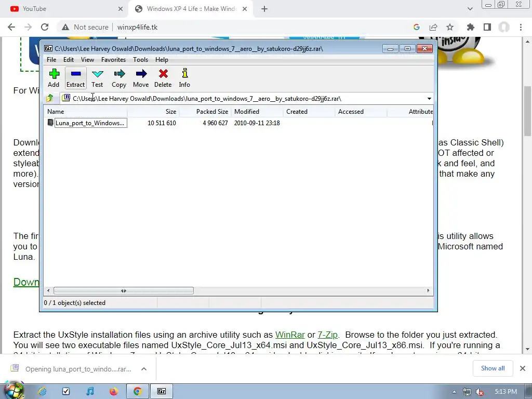The image size is (532, 399).
Task: Follow the 7-Zip link on the page
Action: (x=327, y=335)
